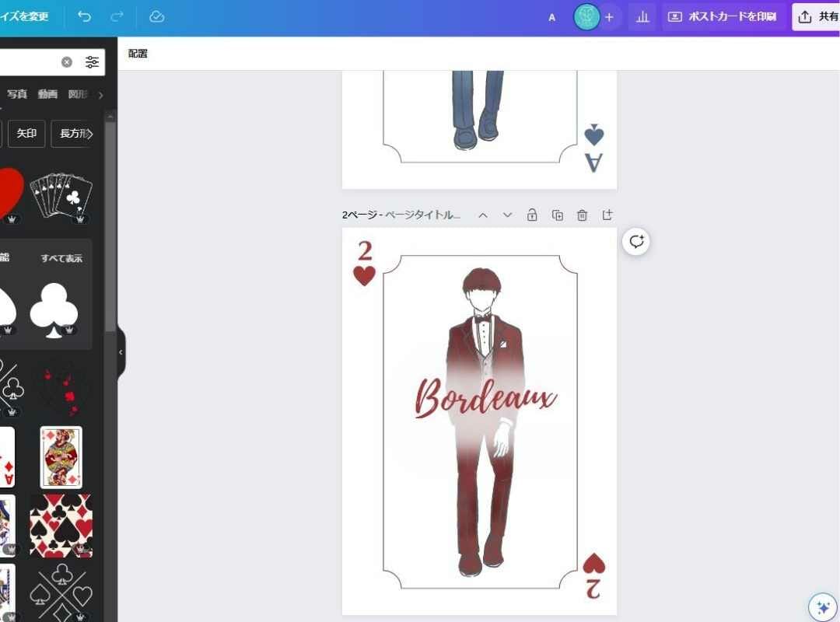
Task: Delete page 2 using trash icon
Action: pos(582,215)
